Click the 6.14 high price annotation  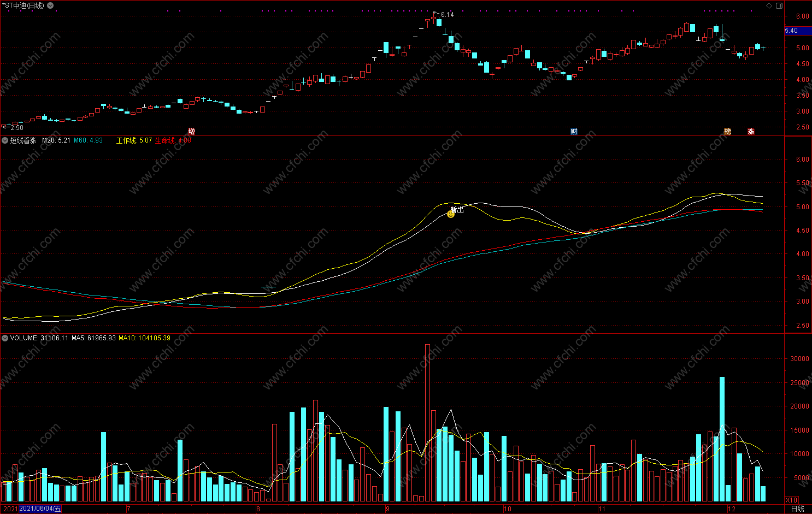coord(447,15)
